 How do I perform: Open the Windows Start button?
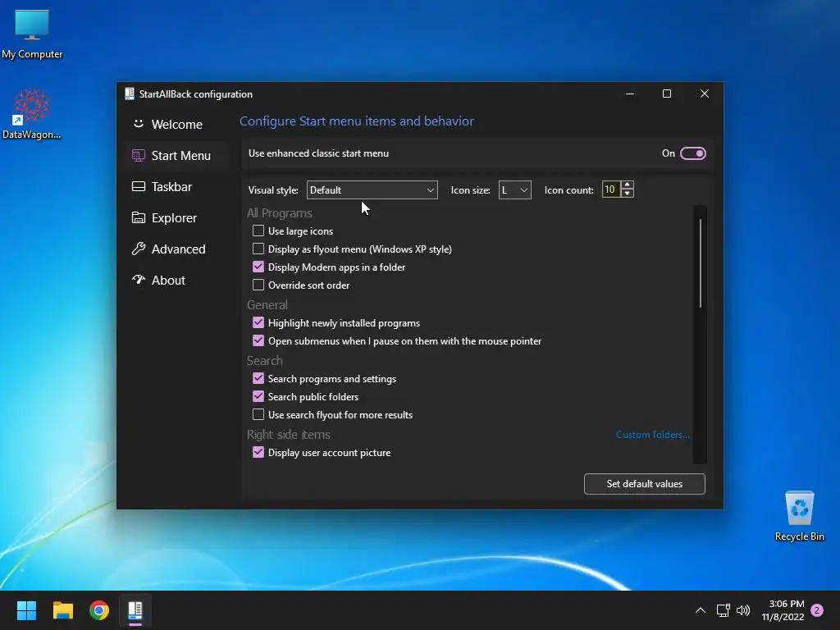click(x=26, y=610)
